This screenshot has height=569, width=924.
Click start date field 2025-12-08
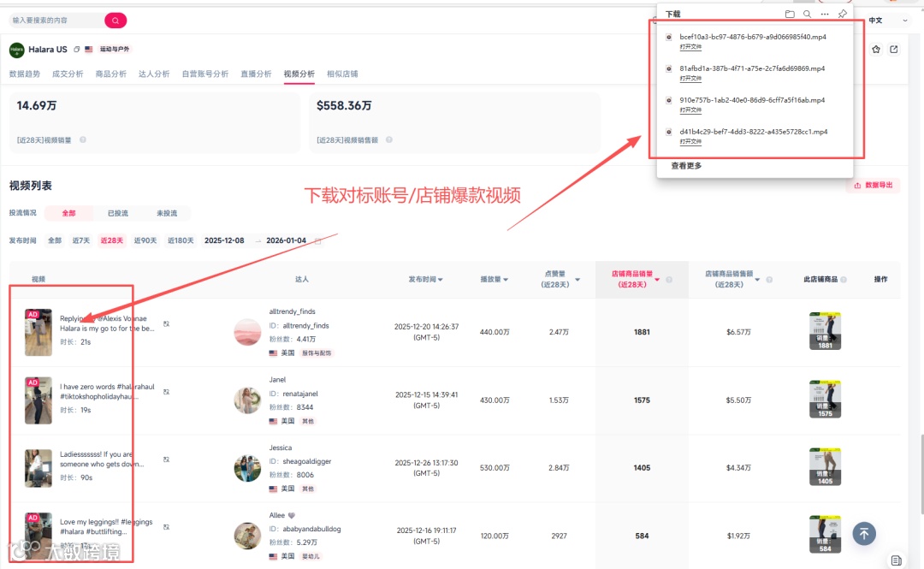coord(224,240)
